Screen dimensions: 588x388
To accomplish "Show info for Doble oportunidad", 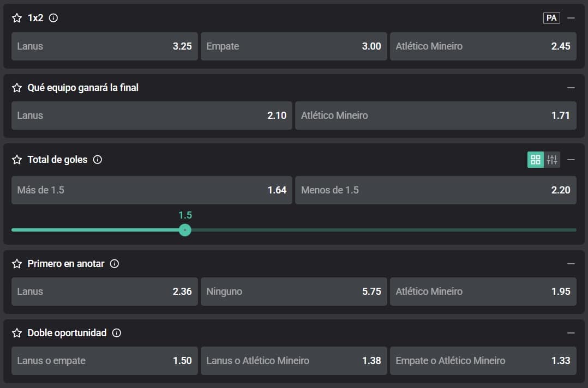I will pos(117,333).
